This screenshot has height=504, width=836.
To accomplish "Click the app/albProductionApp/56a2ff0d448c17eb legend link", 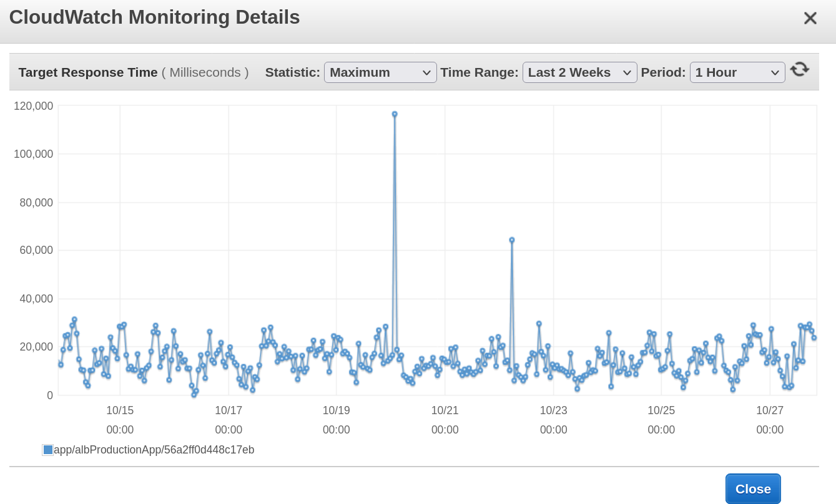I will click(x=153, y=449).
